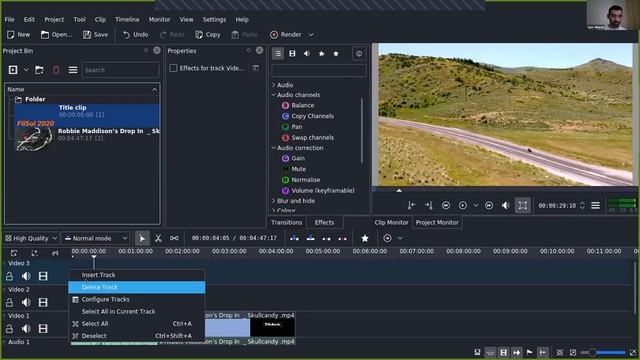Click the red Delete Clip trash icon

tap(56, 70)
